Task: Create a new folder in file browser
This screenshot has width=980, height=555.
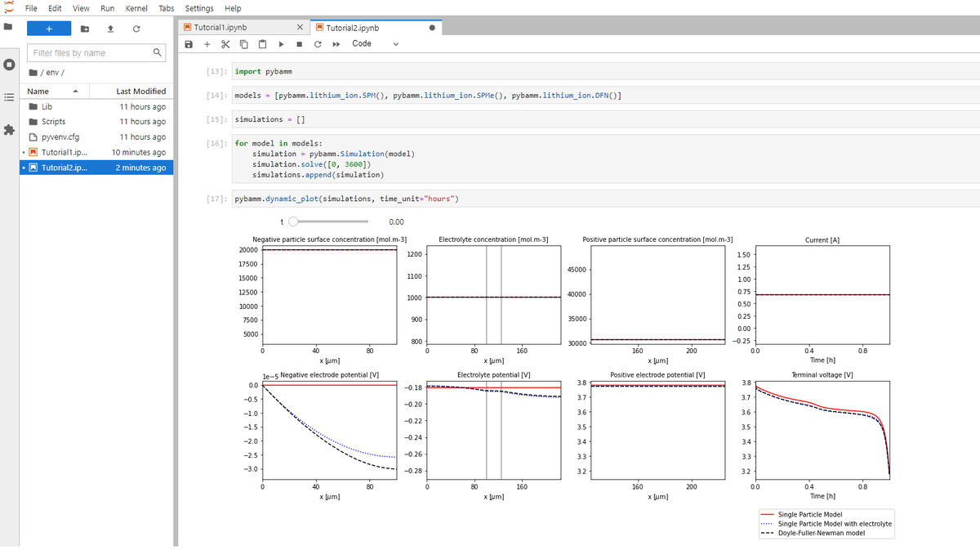Action: click(x=86, y=29)
